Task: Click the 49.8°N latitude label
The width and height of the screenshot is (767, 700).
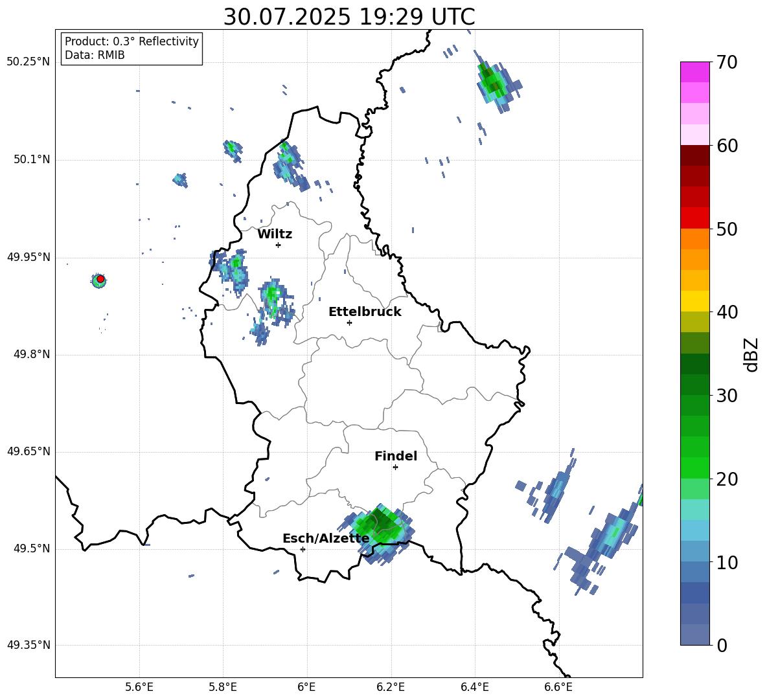Action: [31, 354]
